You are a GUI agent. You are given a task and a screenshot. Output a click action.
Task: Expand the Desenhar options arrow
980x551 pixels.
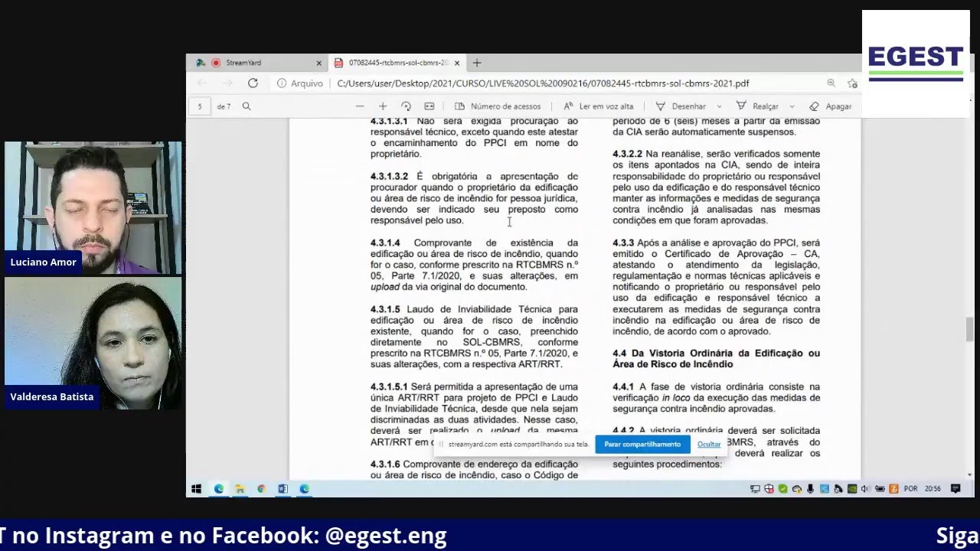click(720, 106)
